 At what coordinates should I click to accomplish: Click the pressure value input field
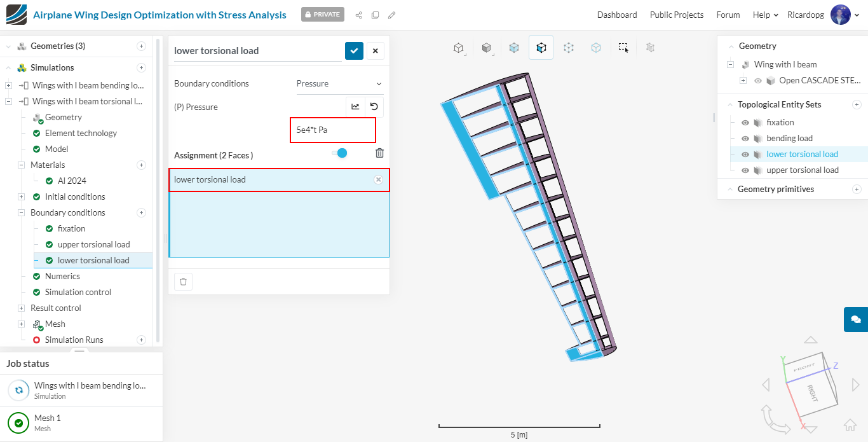[332, 130]
